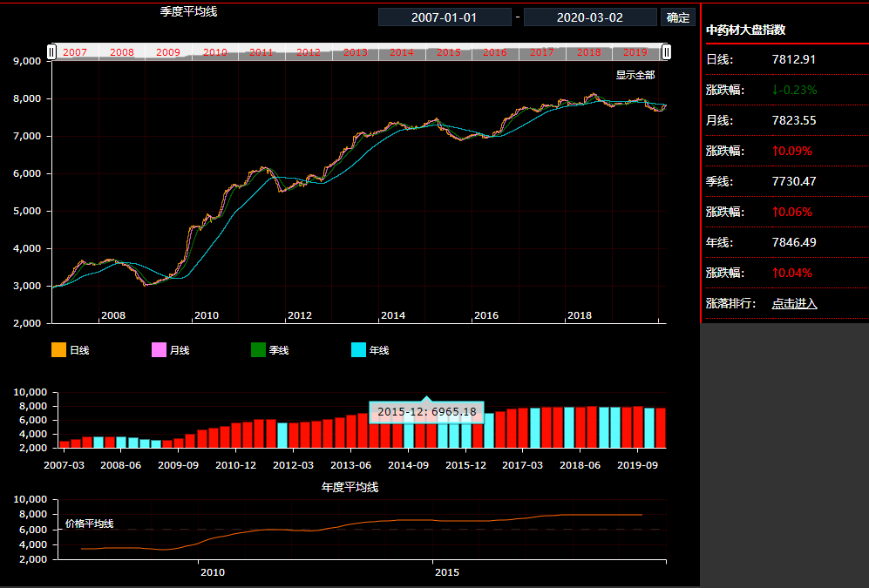
Task: Click the start date field 2007-01-01
Action: pos(445,17)
